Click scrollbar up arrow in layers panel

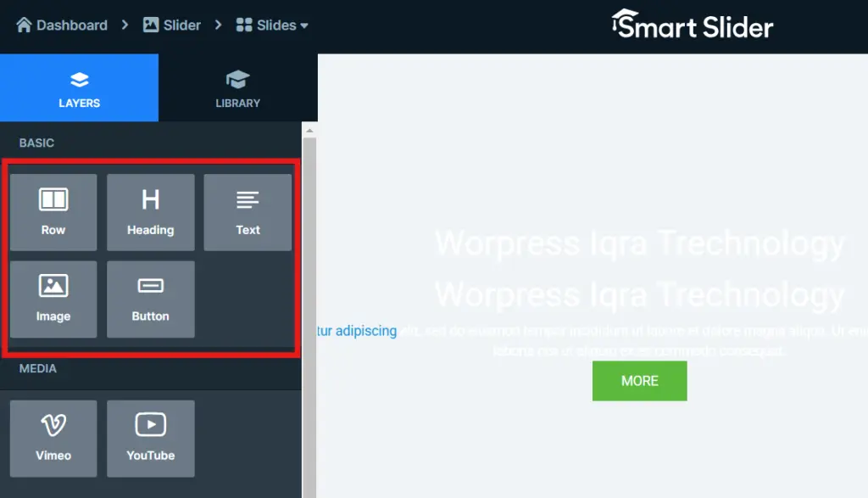click(x=309, y=131)
